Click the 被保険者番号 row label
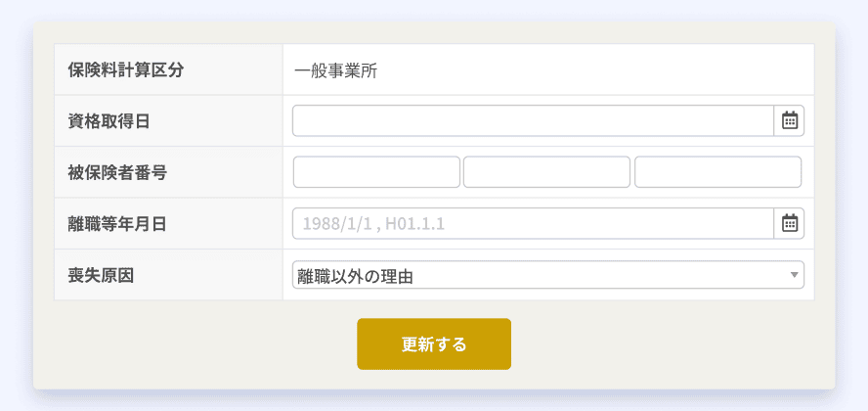Screen dimensions: 868x411 tap(117, 173)
